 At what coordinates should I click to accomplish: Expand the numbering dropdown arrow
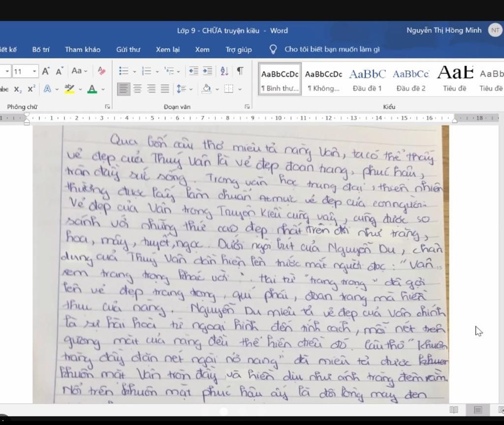[x=157, y=71]
